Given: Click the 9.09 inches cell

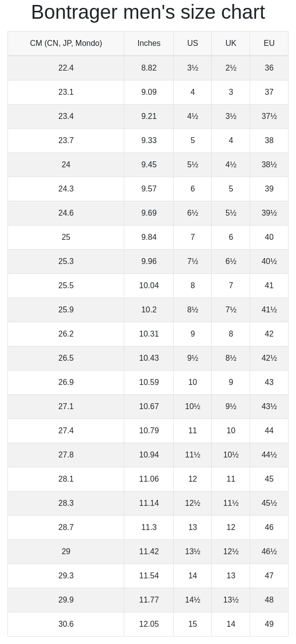Looking at the screenshot, I should click(x=149, y=92).
